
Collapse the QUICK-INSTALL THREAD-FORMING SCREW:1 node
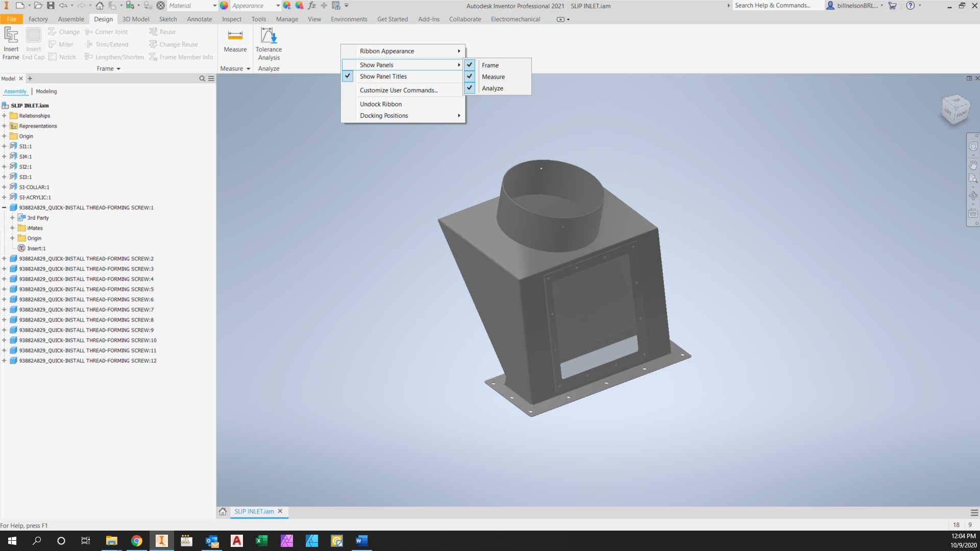coord(4,208)
